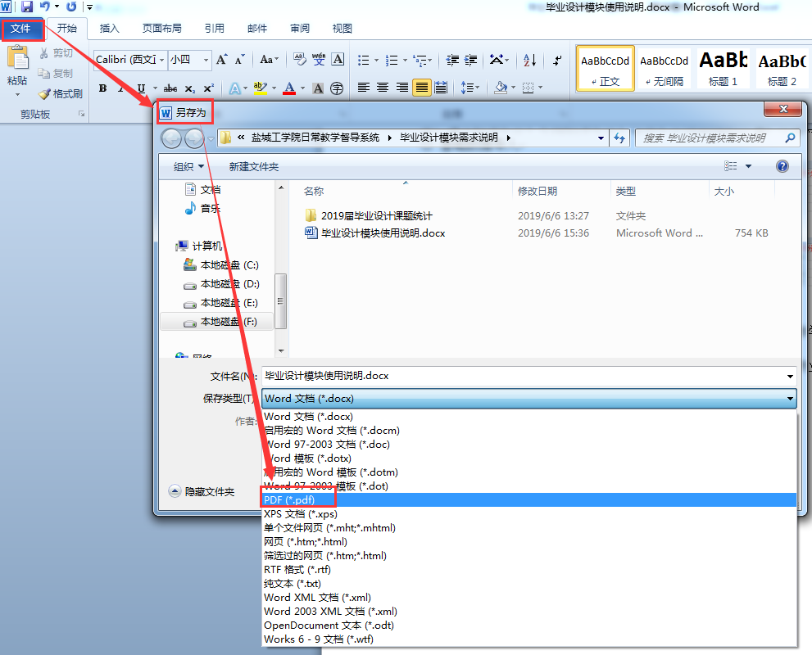
Task: Click the grow font (larger A) icon
Action: (222, 60)
